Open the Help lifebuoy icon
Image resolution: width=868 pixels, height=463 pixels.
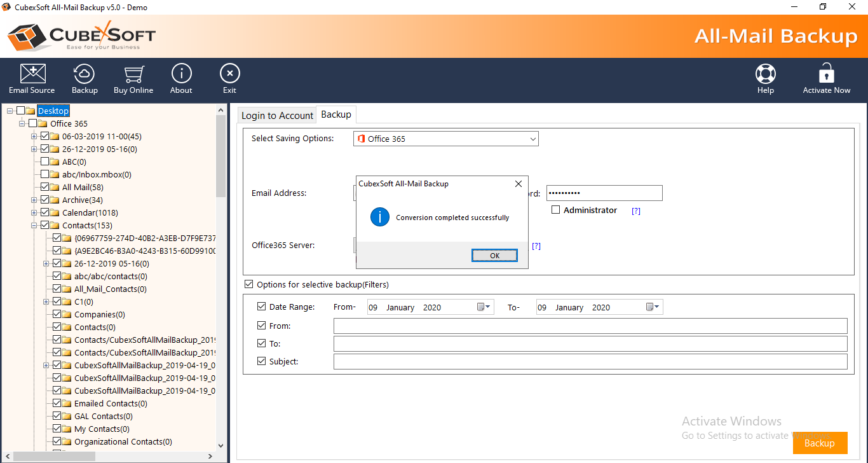(765, 79)
